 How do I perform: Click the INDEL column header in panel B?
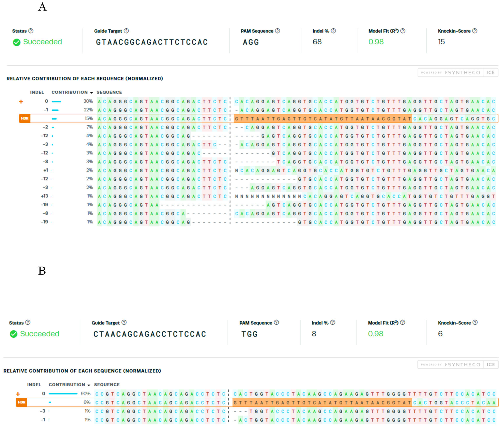click(x=34, y=385)
